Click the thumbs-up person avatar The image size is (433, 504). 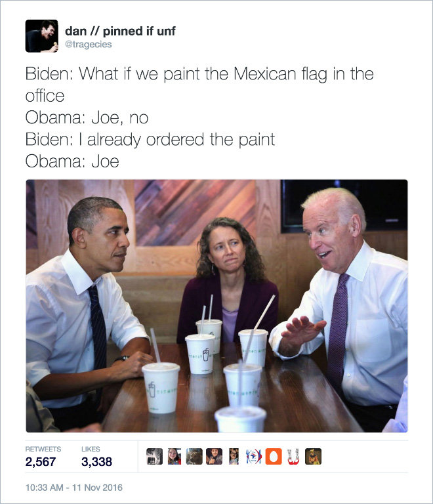point(214,457)
